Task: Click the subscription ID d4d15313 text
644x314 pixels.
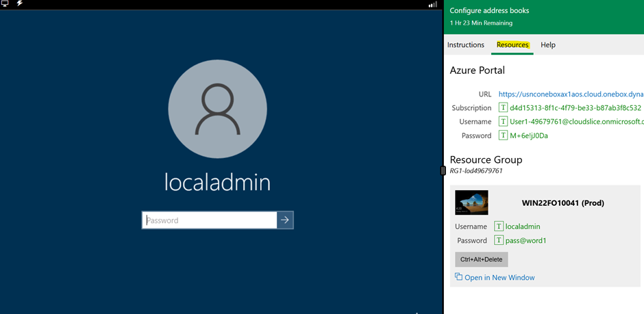Action: (575, 108)
